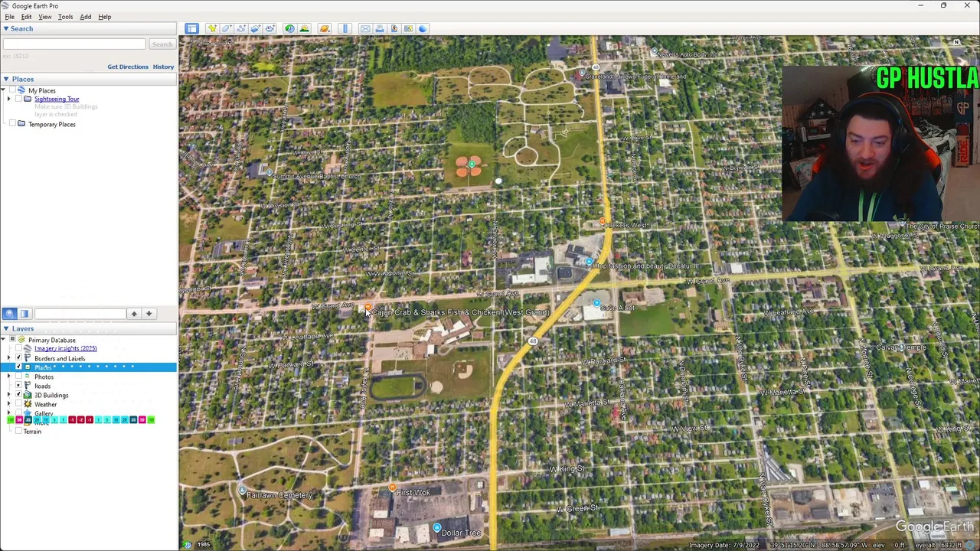This screenshot has height=551, width=980.
Task: Start the Record a Tour tool
Action: point(269,28)
